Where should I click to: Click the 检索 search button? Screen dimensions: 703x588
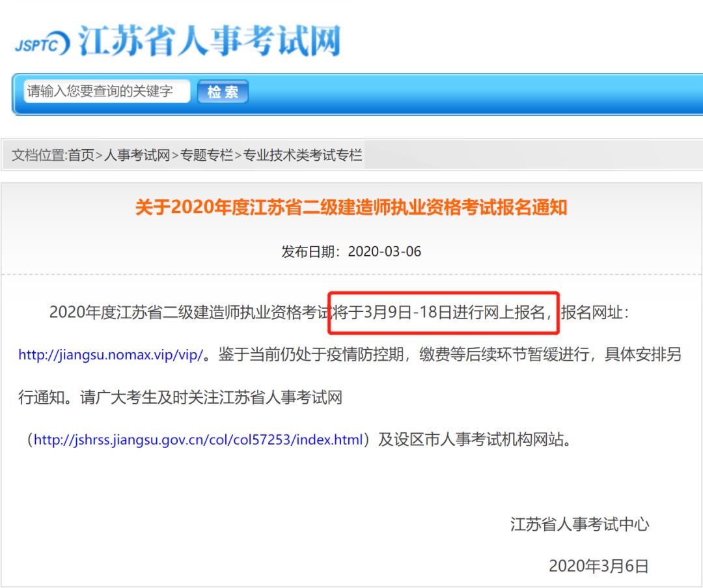[223, 92]
